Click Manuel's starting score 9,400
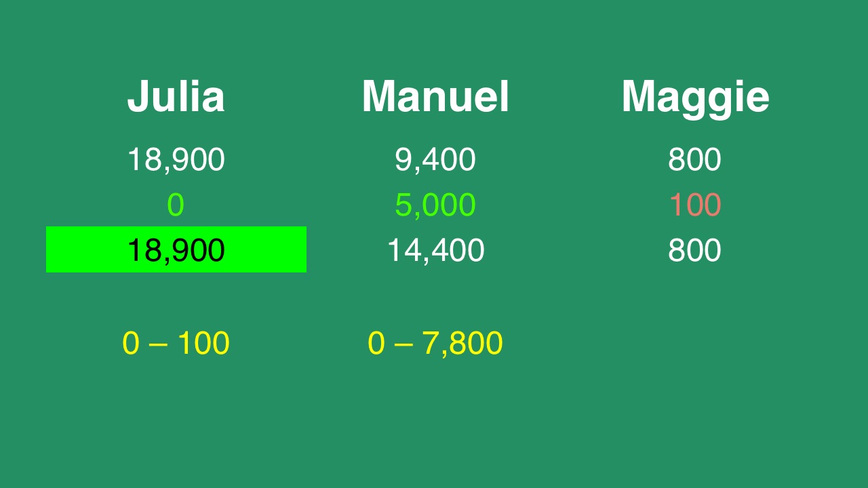This screenshot has height=488, width=868. [435, 160]
